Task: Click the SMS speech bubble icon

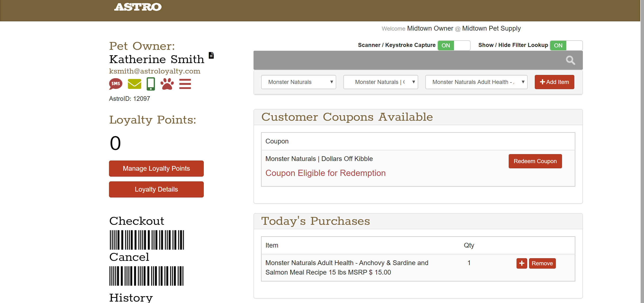Action: click(115, 83)
